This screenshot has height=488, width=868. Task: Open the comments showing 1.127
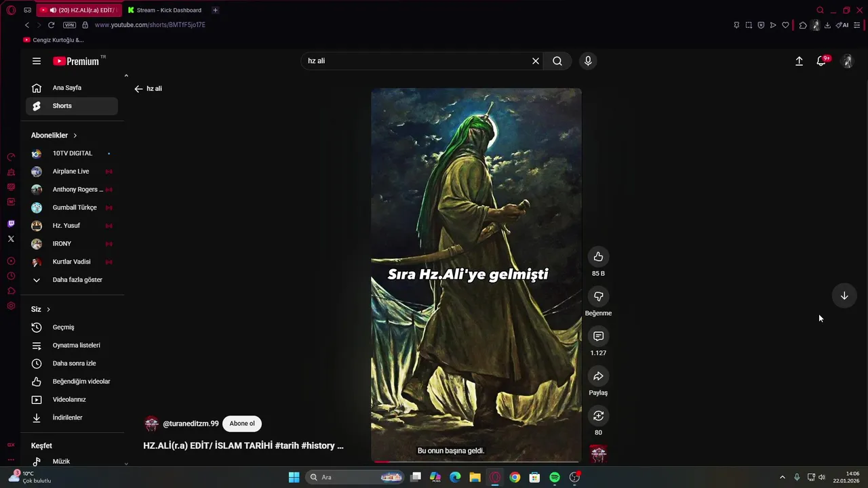598,336
